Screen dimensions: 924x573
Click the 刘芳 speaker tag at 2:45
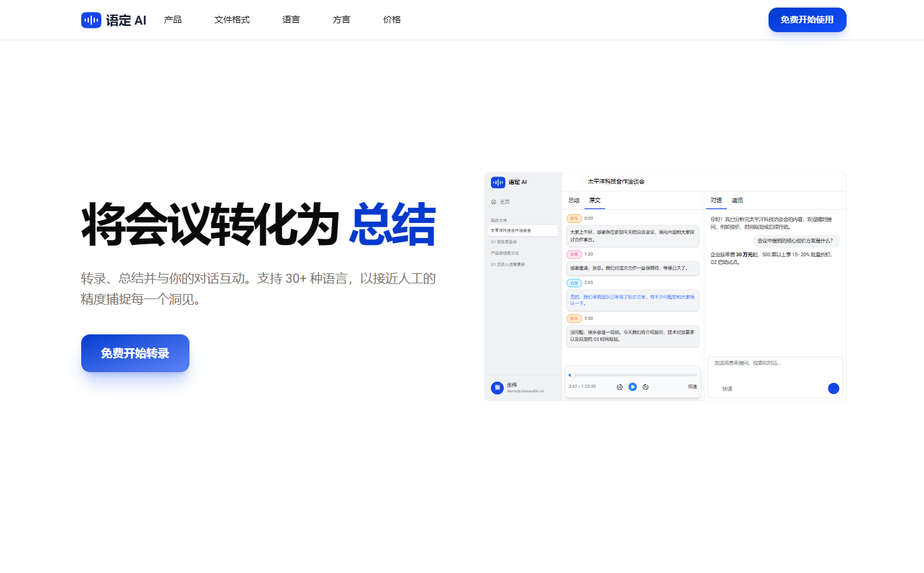point(574,283)
